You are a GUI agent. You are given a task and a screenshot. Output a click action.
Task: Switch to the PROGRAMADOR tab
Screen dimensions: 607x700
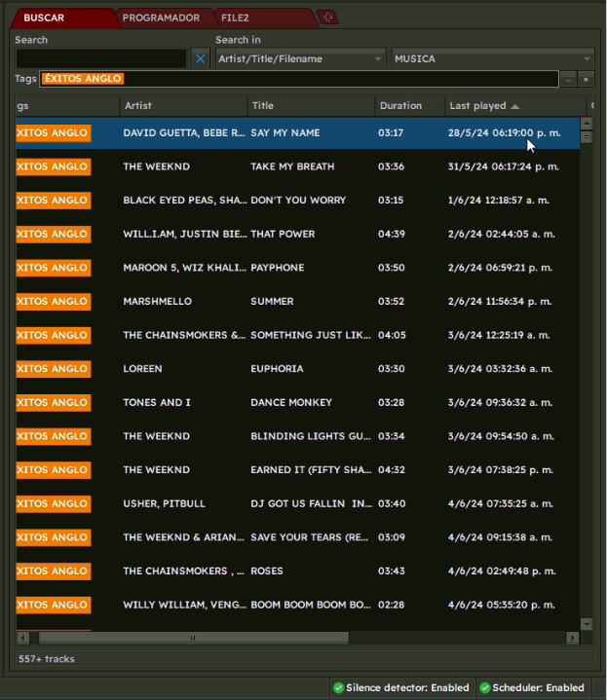(161, 18)
